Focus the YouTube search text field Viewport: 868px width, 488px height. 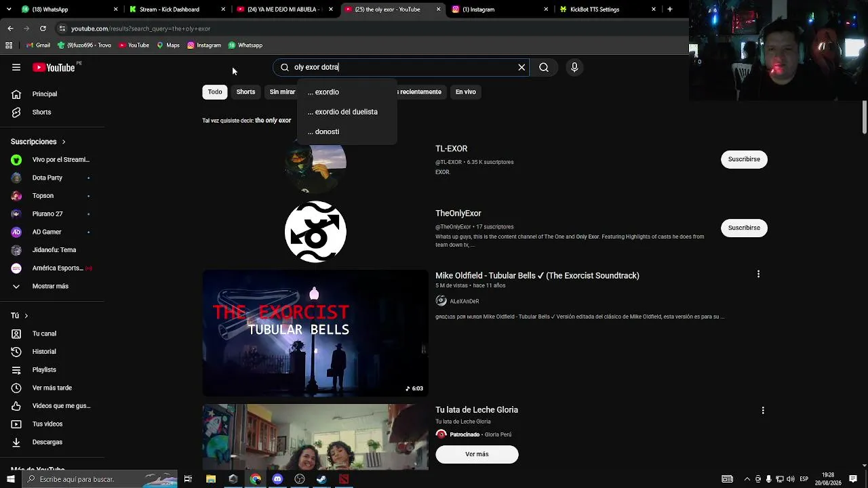tap(402, 67)
